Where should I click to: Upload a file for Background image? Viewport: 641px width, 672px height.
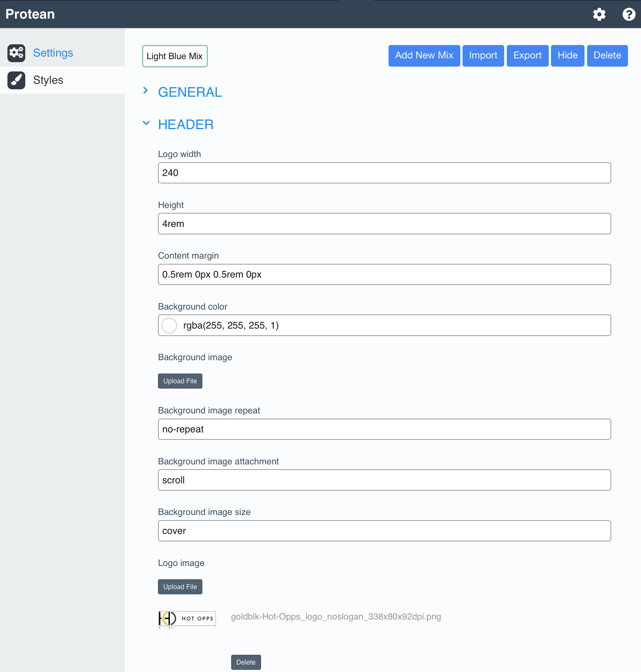pyautogui.click(x=180, y=381)
